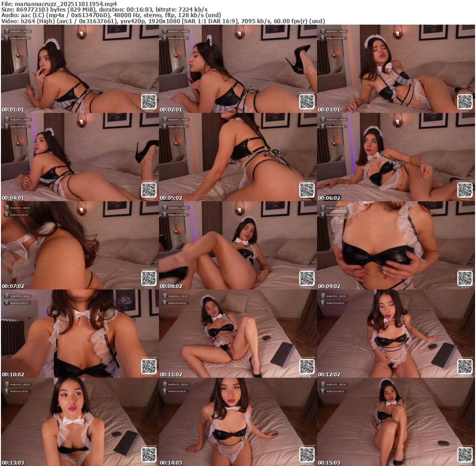Pick the frame labeled 00:15:03
Viewport: 476px width, 466px height.
click(x=396, y=422)
